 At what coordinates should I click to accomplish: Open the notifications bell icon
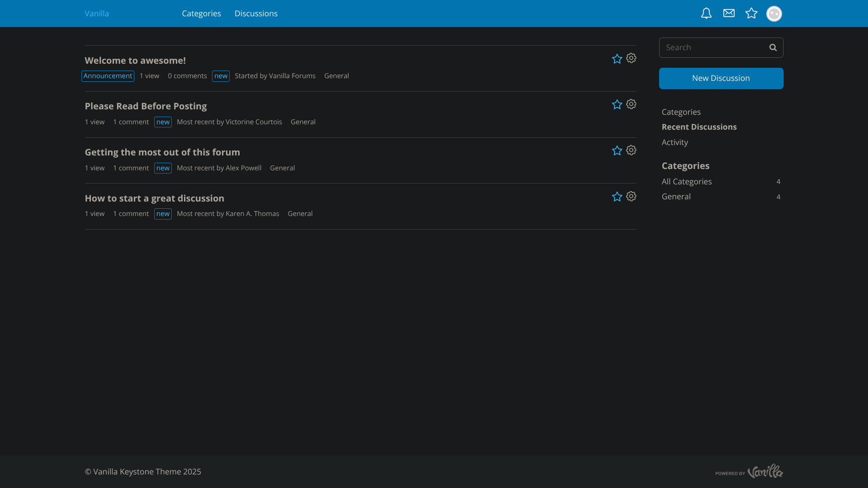tap(706, 14)
